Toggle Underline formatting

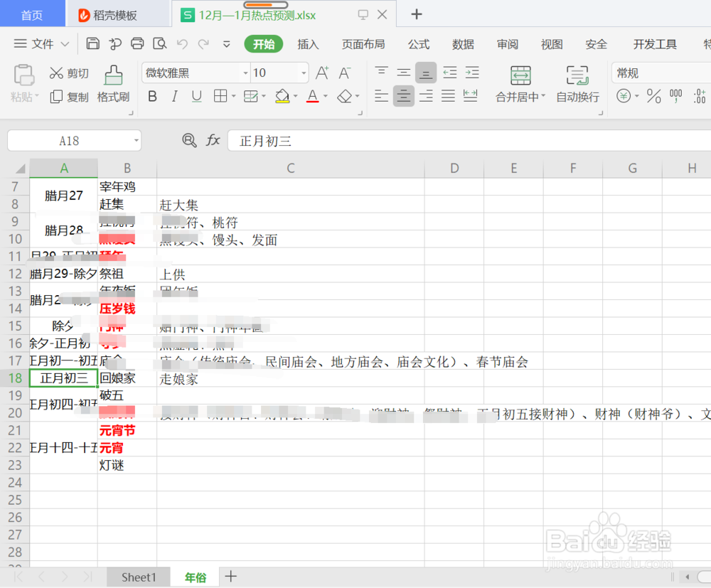click(x=196, y=96)
